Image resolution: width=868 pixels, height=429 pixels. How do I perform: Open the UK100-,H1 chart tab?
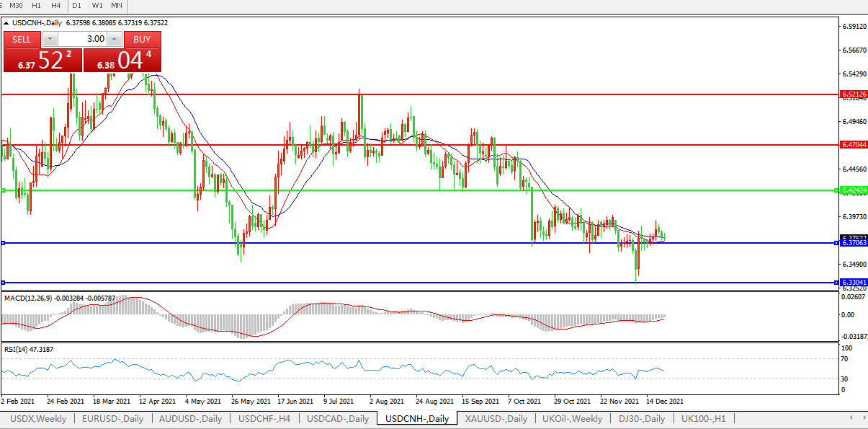tap(702, 419)
